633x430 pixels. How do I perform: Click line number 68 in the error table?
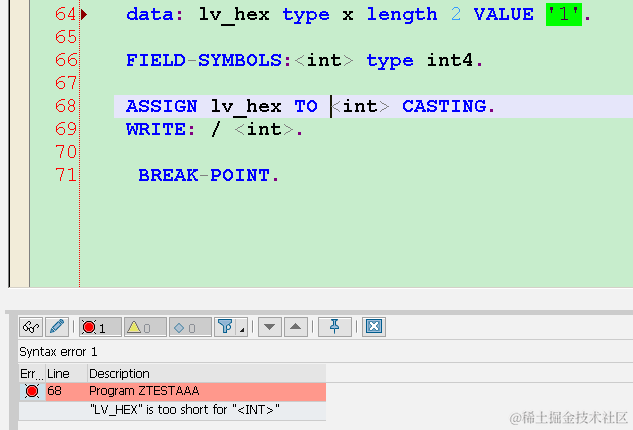[54, 391]
